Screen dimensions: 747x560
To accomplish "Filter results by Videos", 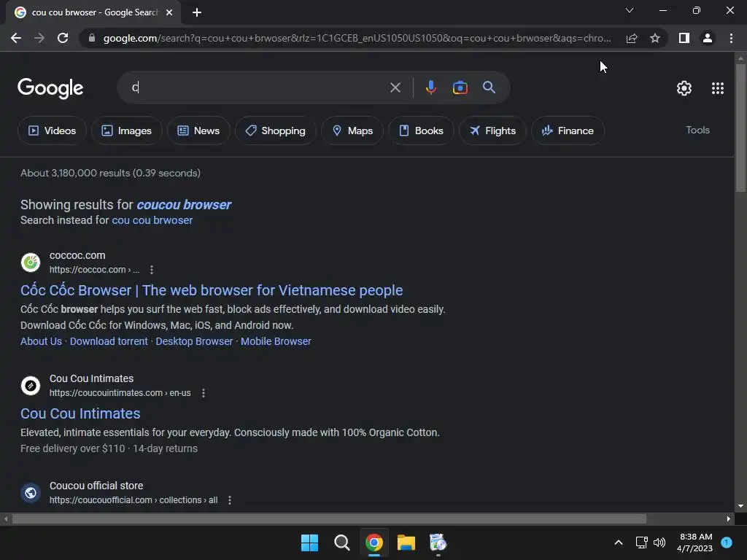I will [x=52, y=131].
